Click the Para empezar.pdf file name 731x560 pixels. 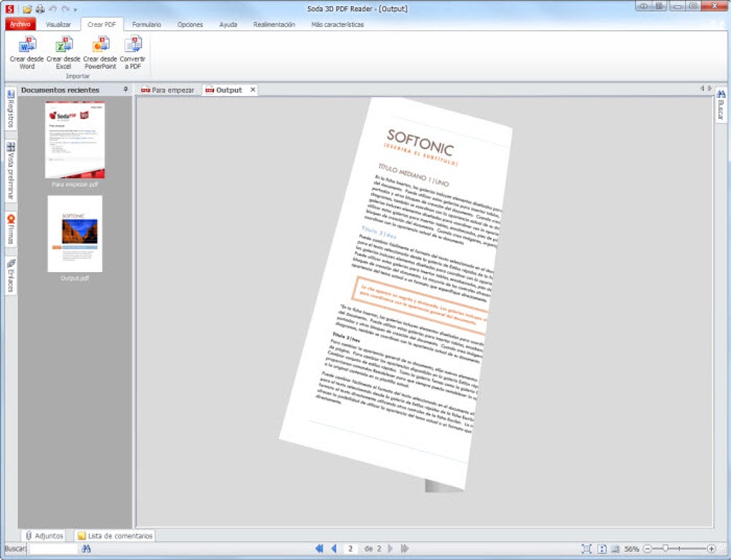point(75,185)
